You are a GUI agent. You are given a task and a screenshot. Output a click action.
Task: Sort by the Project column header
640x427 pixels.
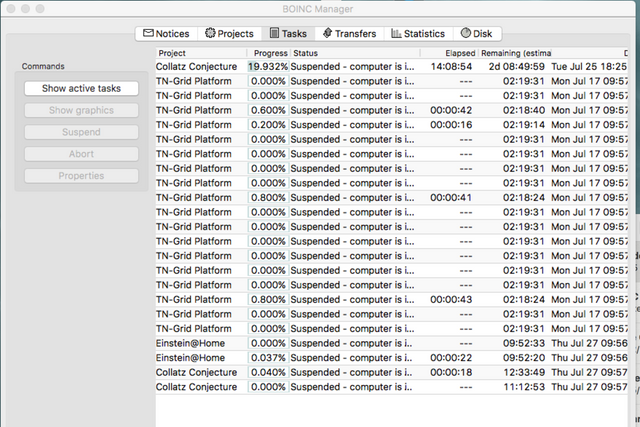[x=202, y=53]
